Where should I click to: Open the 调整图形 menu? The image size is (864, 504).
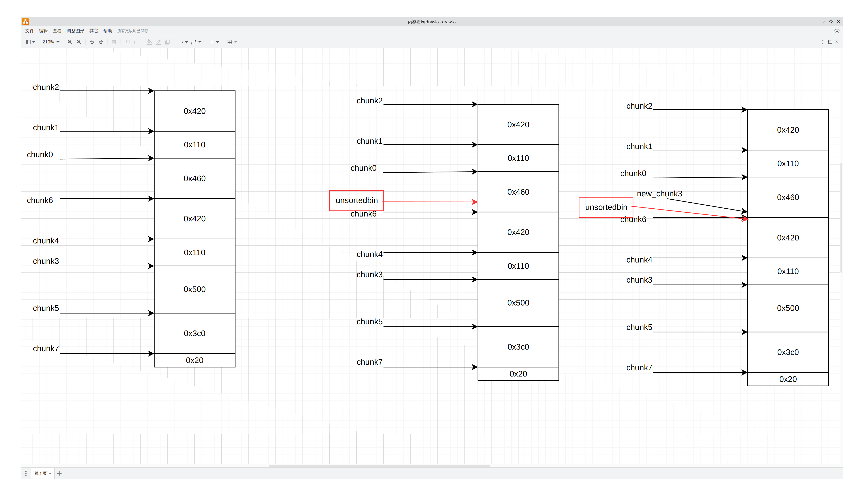pos(75,31)
